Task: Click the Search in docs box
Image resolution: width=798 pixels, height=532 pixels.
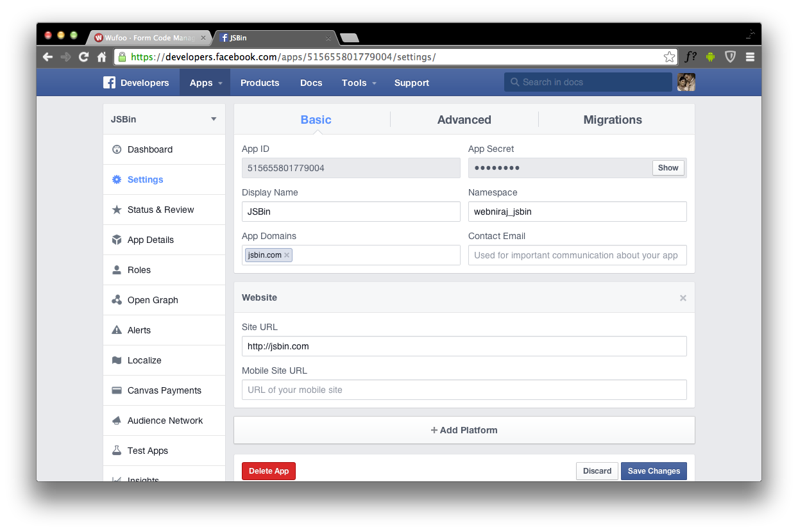Action: (588, 82)
